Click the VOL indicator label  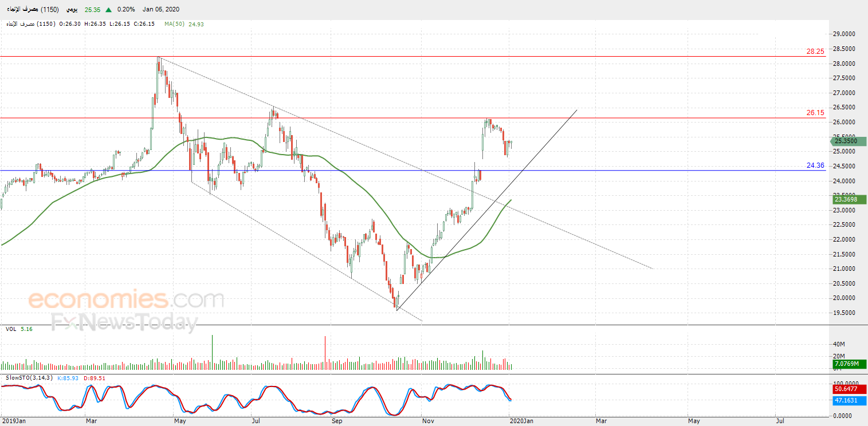tap(11, 329)
